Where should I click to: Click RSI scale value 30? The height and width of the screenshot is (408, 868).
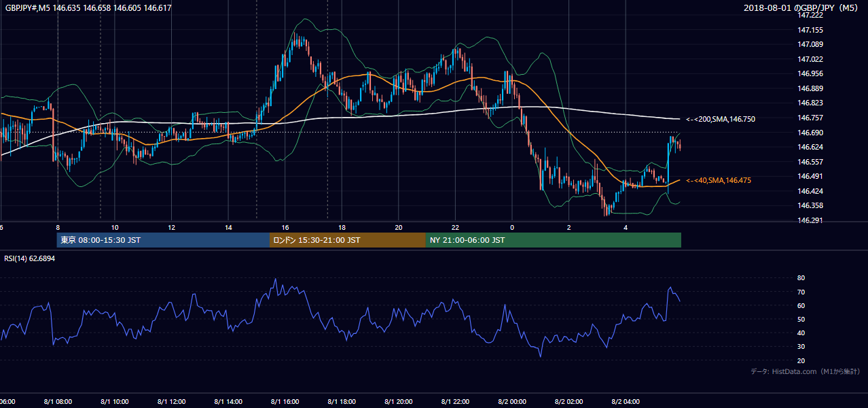coord(801,347)
